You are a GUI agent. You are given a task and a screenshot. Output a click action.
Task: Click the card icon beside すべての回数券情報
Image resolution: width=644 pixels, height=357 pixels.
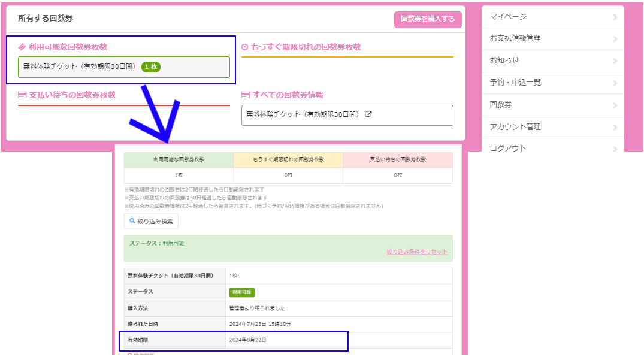click(245, 95)
